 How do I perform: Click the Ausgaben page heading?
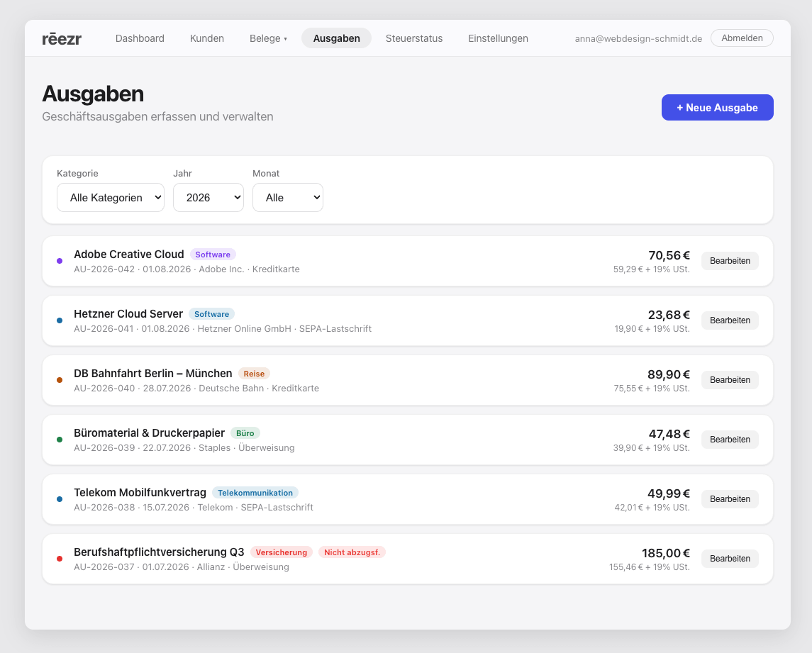pyautogui.click(x=93, y=94)
